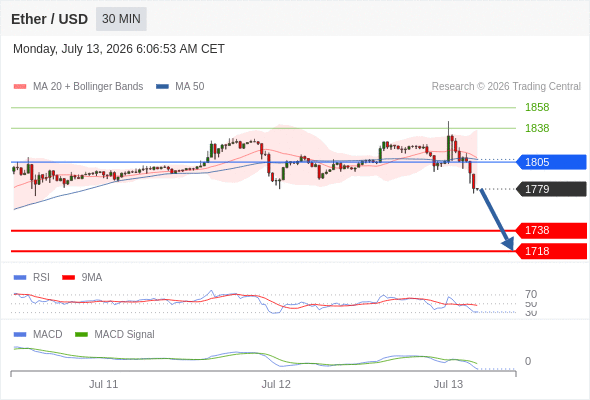Screen dimensions: 590x400
Task: Click the red 1718 support price tag
Action: pyautogui.click(x=551, y=251)
